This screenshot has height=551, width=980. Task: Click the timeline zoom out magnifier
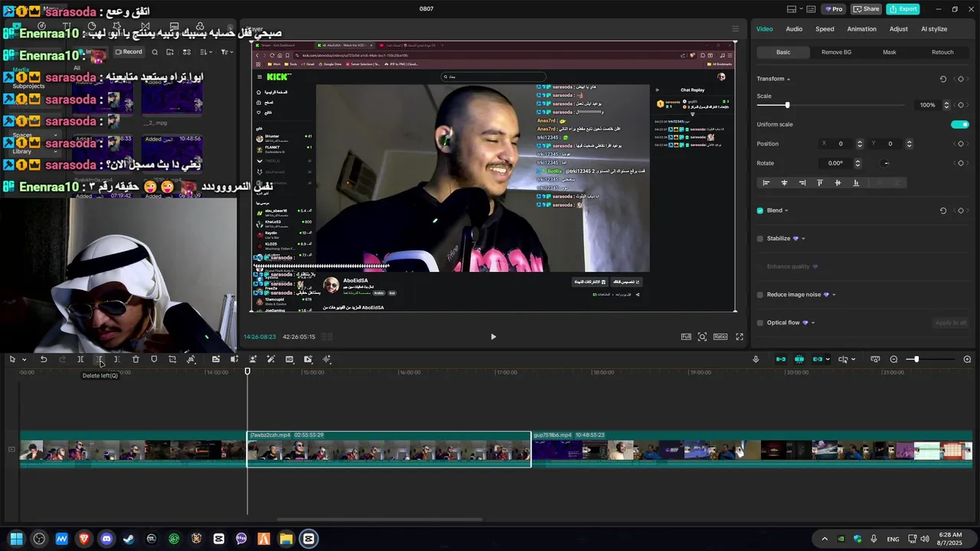893,359
